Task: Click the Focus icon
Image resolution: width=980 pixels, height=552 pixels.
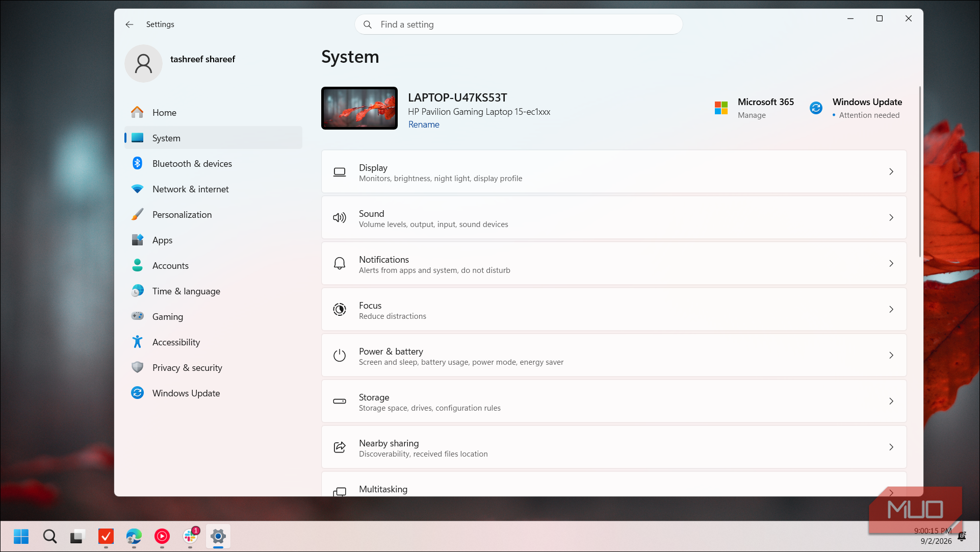Action: pos(340,310)
